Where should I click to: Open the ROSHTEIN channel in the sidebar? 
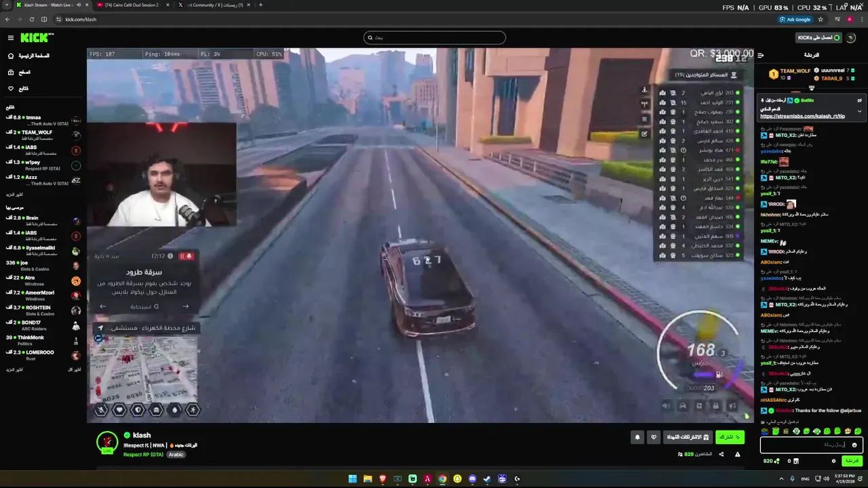click(43, 310)
